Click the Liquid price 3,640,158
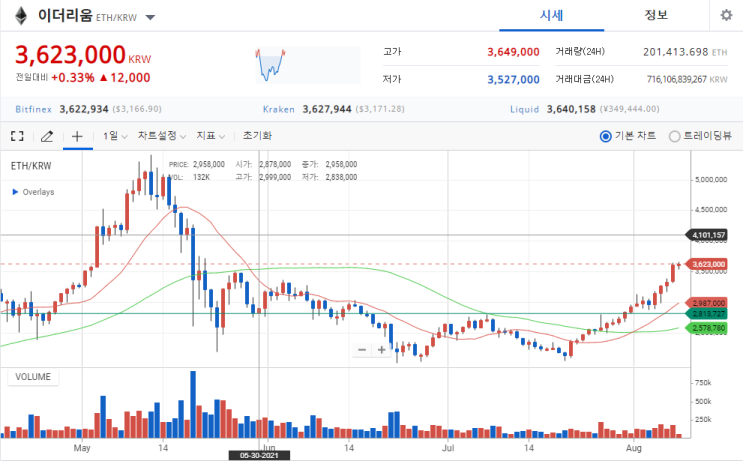The image size is (743, 461). pyautogui.click(x=571, y=109)
